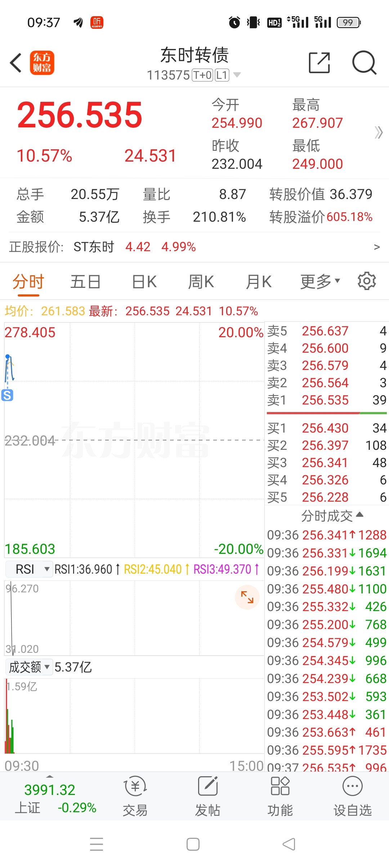This screenshot has height=868, width=389.
Task: Tap 买1 bid price 256.430
Action: point(325,428)
